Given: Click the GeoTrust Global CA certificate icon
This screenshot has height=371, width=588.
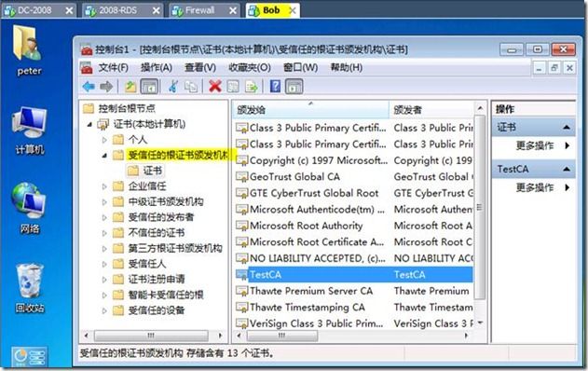Looking at the screenshot, I should point(242,177).
